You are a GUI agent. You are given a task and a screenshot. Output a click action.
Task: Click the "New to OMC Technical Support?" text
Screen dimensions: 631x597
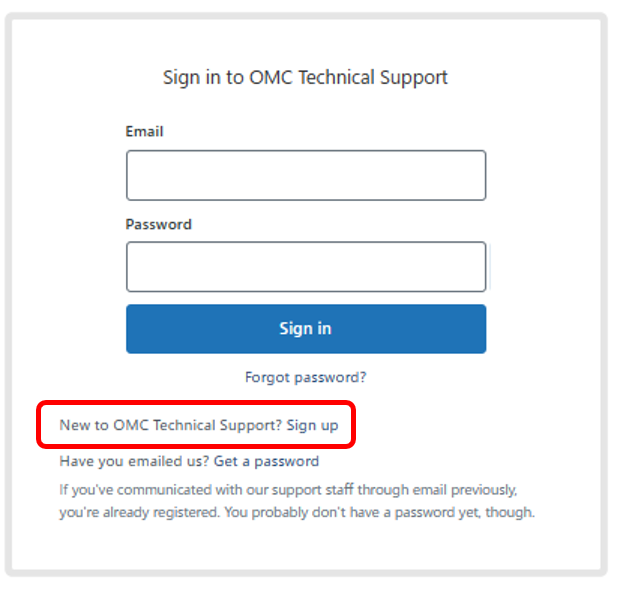[x=170, y=425]
